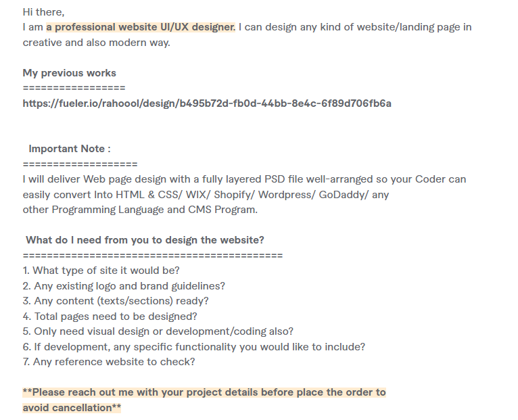The image size is (518, 420).
Task: Click the 'Hi there,' greeting line
Action: click(x=44, y=12)
